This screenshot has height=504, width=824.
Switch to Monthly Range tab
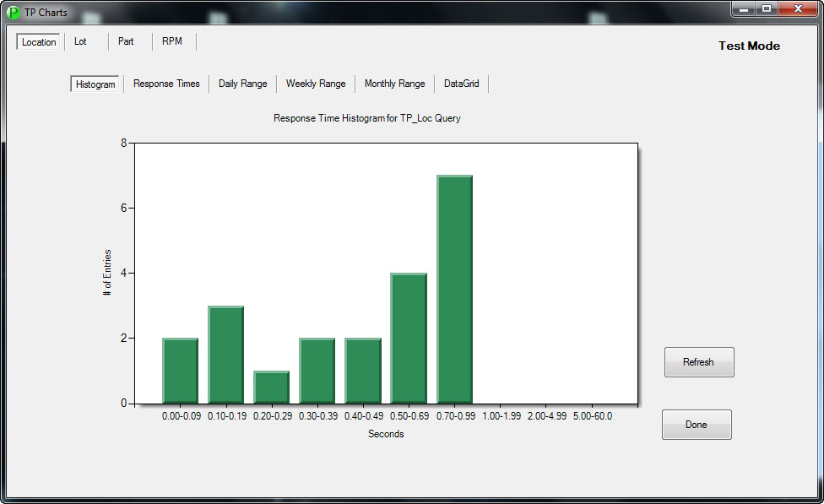tap(394, 84)
